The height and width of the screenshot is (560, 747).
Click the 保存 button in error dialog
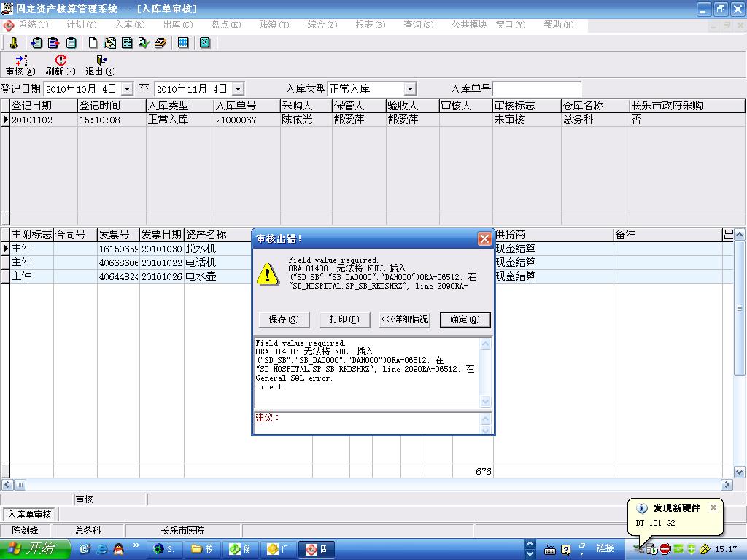(284, 319)
